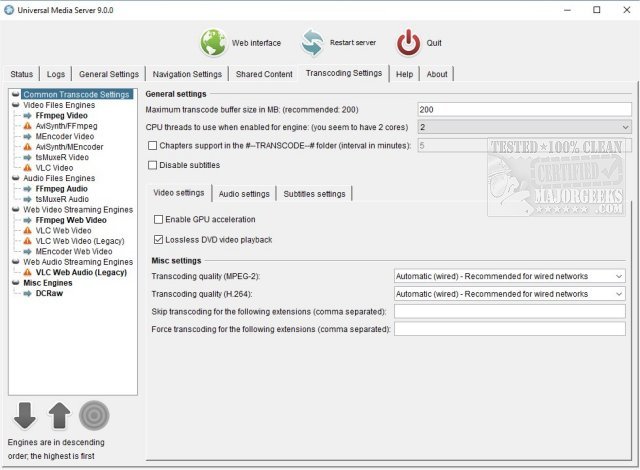The width and height of the screenshot is (640, 470).
Task: Collapse the Audio Files Engines node
Action: point(16,178)
